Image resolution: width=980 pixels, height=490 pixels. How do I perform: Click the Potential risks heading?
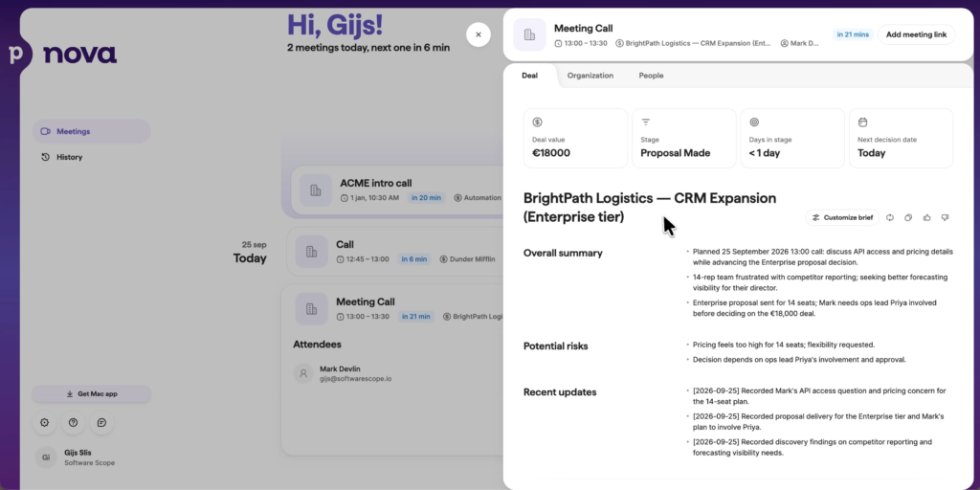tap(556, 346)
